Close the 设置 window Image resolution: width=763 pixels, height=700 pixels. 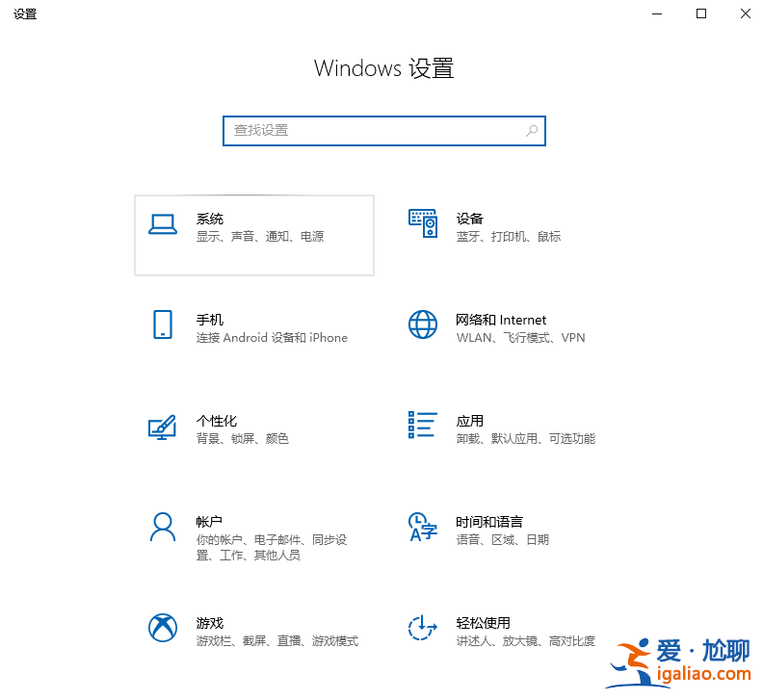click(745, 13)
